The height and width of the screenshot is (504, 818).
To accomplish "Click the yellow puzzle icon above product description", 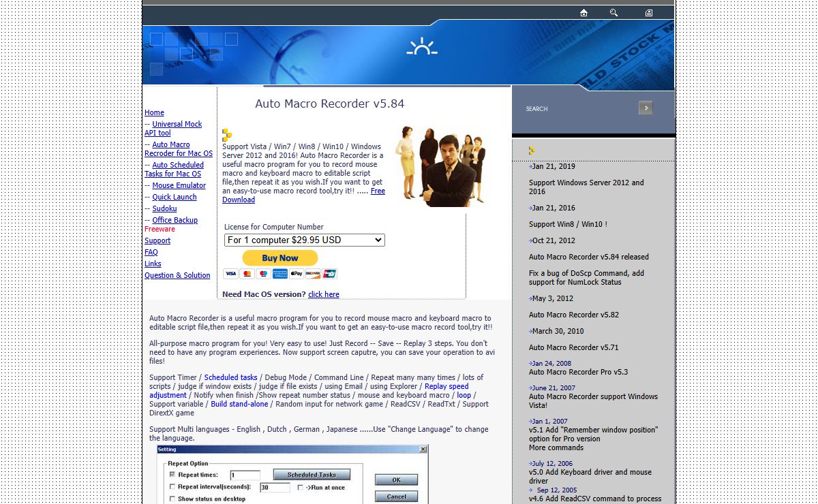I will click(227, 135).
